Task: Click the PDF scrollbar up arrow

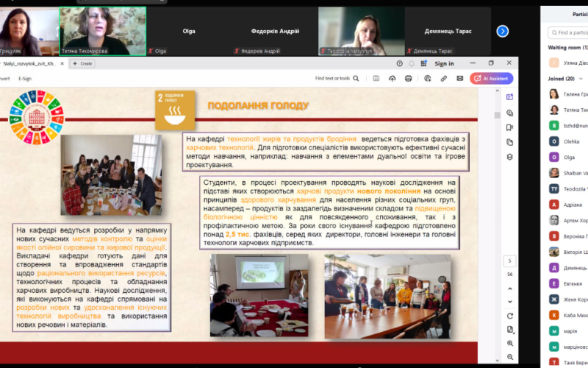Action: (x=498, y=91)
